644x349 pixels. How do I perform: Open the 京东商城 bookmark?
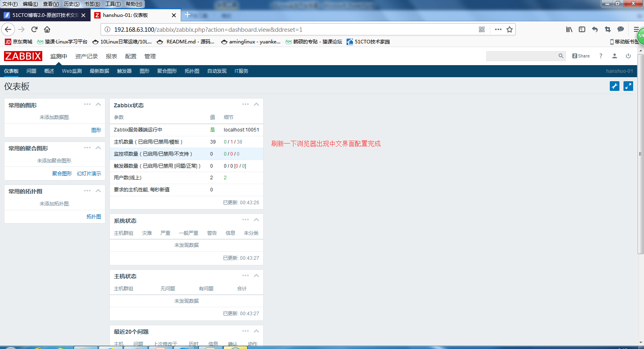(x=19, y=42)
